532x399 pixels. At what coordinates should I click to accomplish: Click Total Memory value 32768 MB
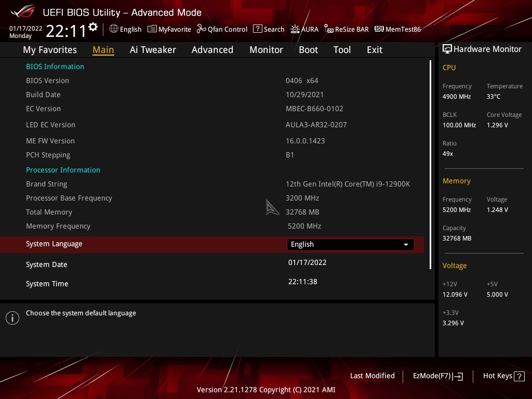(302, 212)
